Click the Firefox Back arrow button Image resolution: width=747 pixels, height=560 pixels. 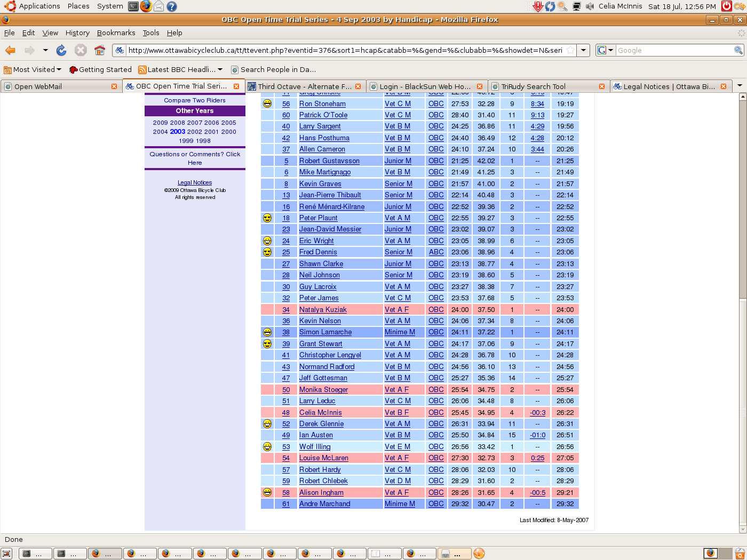(10, 50)
